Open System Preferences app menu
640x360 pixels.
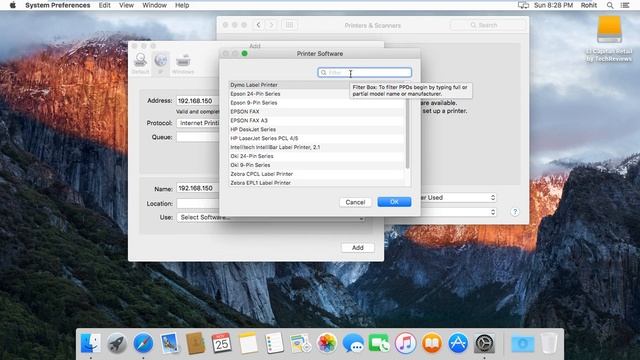(58, 5)
